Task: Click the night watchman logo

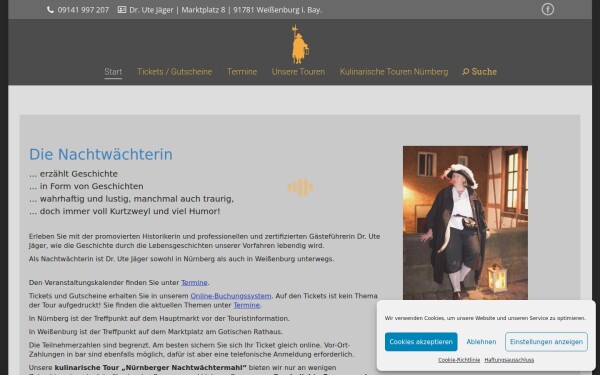Action: 300,44
